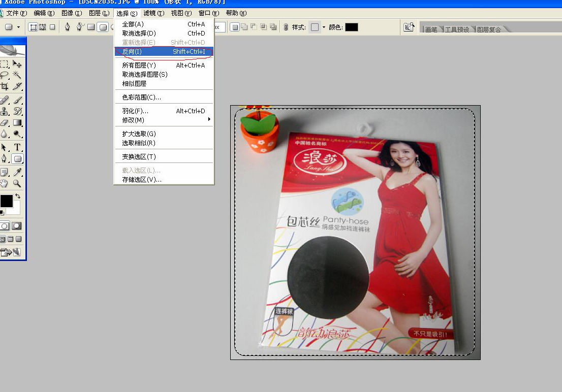Select the Magic Wand tool
Image resolution: width=562 pixels, height=392 pixels.
coord(17,75)
